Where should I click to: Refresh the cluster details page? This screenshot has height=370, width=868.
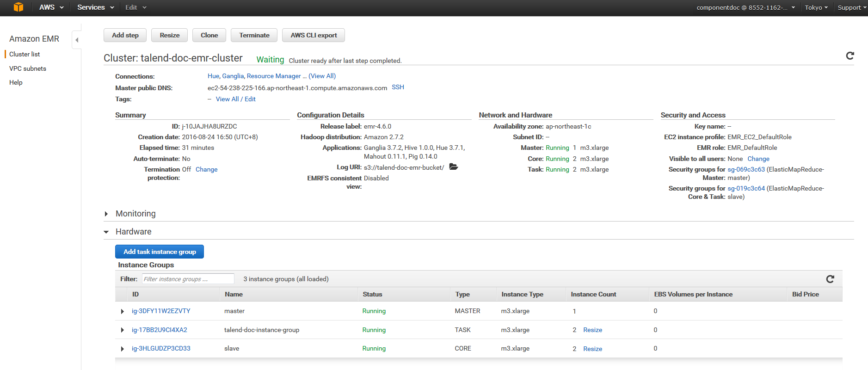click(850, 56)
